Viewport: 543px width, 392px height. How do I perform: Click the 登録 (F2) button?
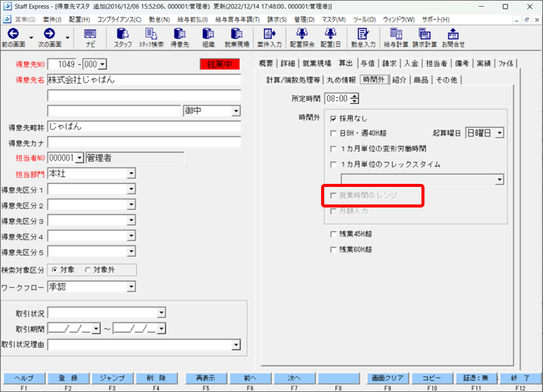70,377
